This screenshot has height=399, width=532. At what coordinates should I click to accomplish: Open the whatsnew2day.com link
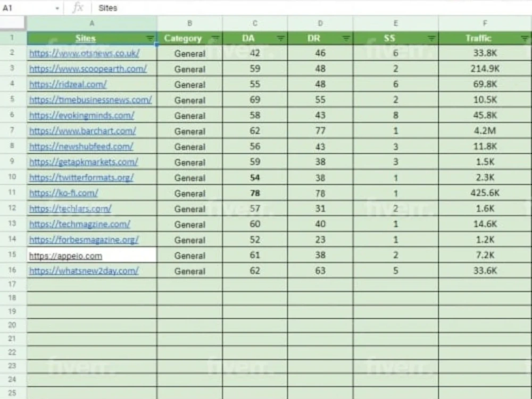tap(84, 271)
